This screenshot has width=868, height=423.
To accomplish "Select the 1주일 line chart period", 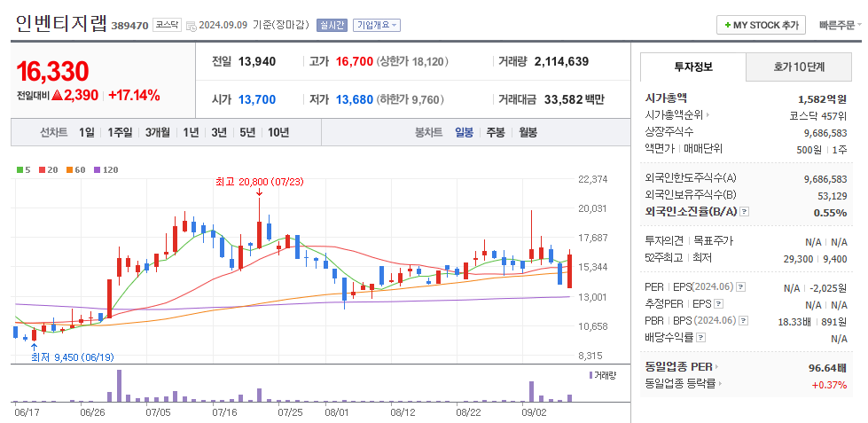I will 120,133.
